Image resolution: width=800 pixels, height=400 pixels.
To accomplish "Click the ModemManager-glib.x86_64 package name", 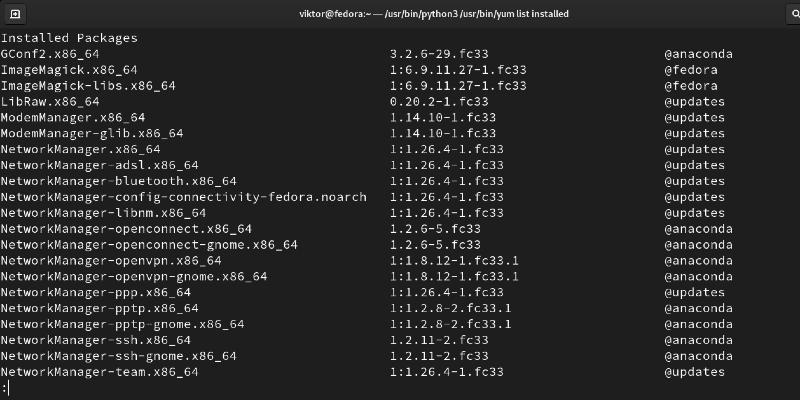I will pos(92,133).
